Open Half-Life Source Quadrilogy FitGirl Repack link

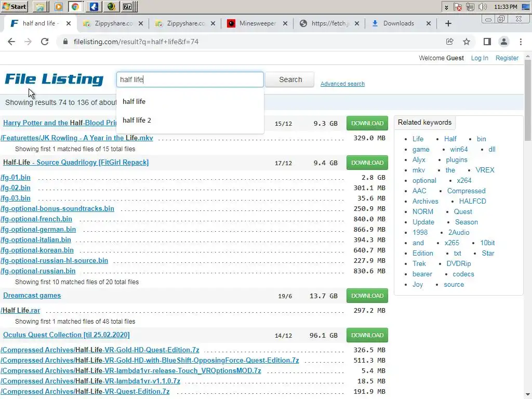tap(76, 162)
